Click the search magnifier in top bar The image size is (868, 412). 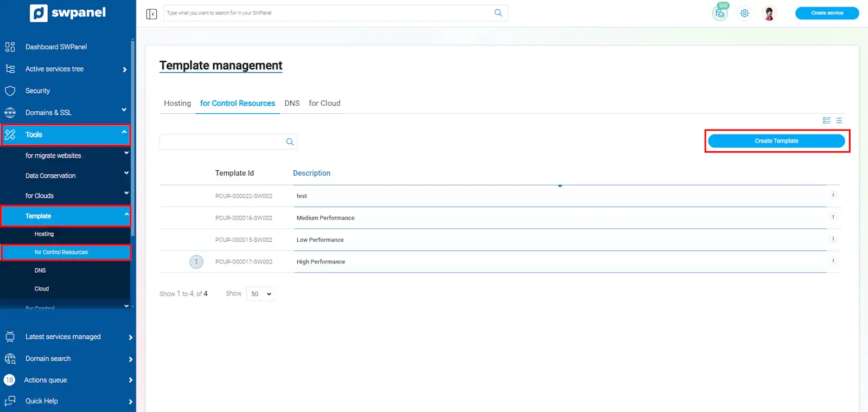click(x=498, y=13)
